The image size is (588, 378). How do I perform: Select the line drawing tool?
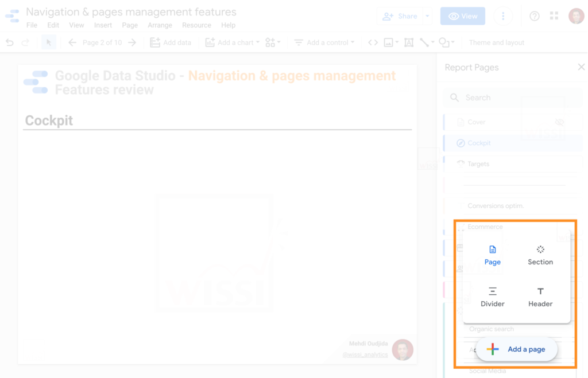(424, 42)
